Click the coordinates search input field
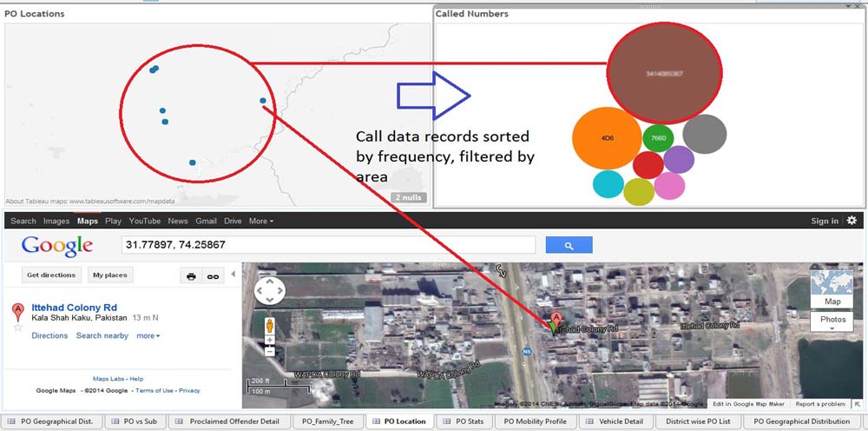The image size is (868, 431). [328, 245]
